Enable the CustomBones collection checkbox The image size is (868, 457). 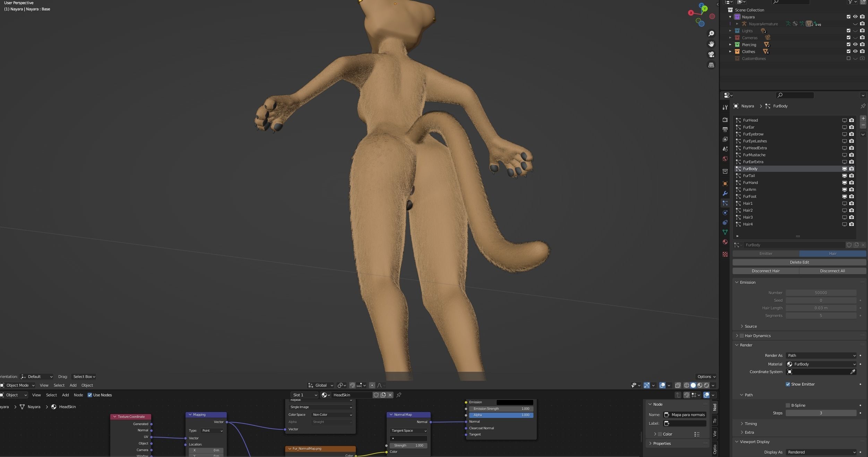coord(848,59)
